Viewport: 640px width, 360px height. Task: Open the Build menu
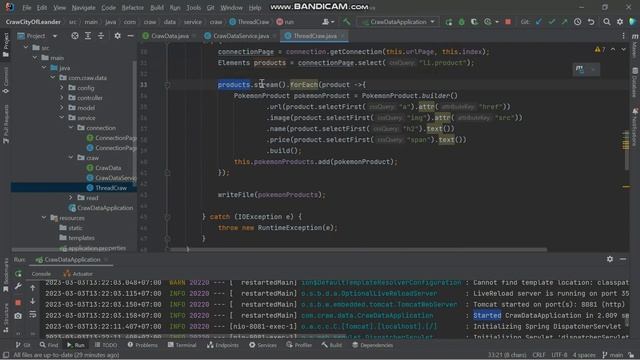coord(157,8)
